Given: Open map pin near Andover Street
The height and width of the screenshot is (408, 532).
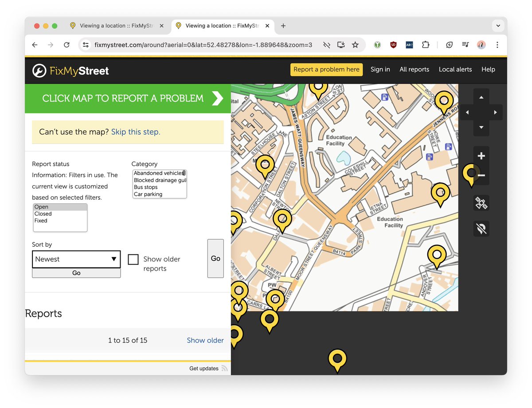Looking at the screenshot, I should [x=437, y=256].
